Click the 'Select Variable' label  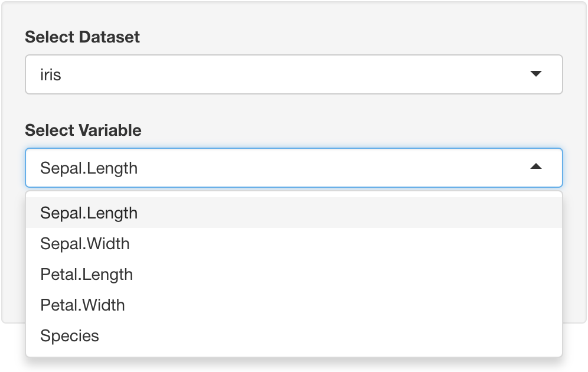(83, 130)
